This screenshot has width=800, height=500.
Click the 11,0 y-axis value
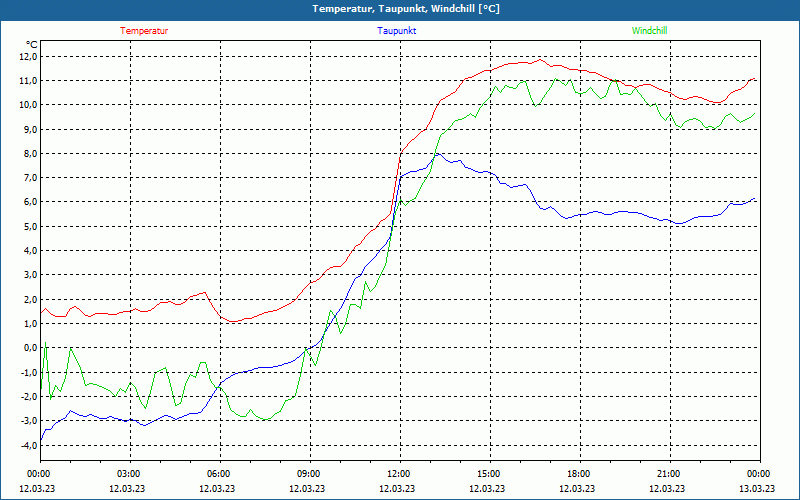29,81
